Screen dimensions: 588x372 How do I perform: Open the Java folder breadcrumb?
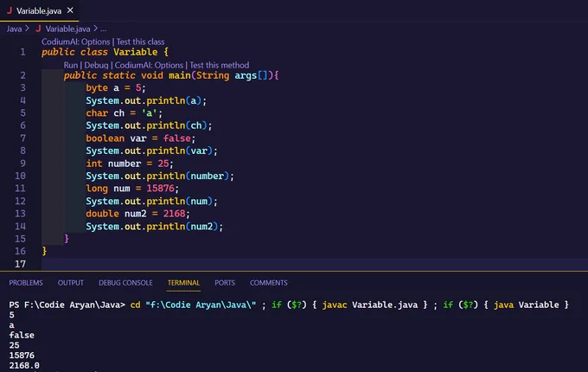tap(14, 29)
